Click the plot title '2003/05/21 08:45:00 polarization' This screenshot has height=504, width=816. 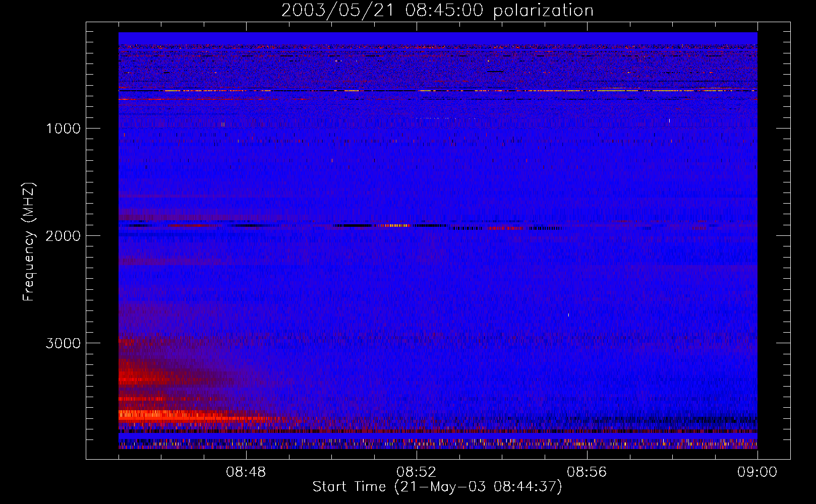tap(437, 11)
